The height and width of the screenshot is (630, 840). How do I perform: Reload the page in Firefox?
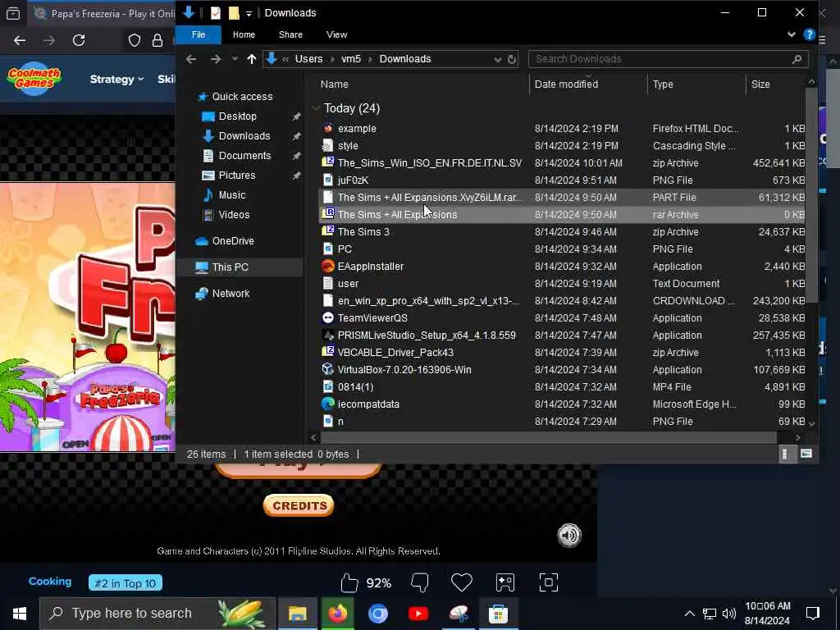[x=79, y=40]
